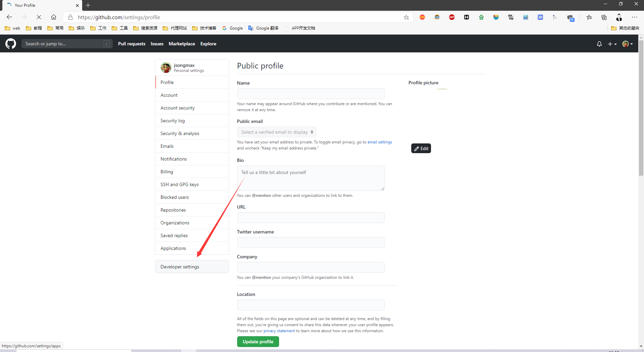Select Marketplace in the top navigation
This screenshot has height=352, width=644.
pyautogui.click(x=182, y=44)
